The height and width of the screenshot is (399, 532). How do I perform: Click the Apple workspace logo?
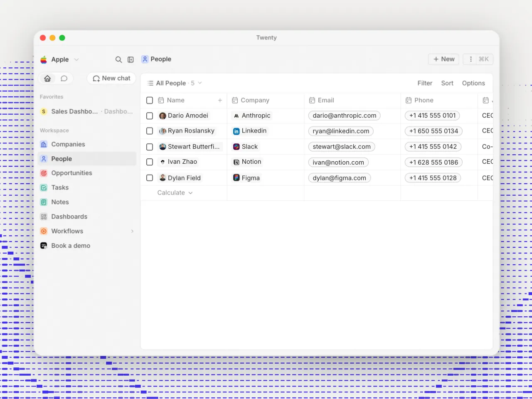pos(44,59)
